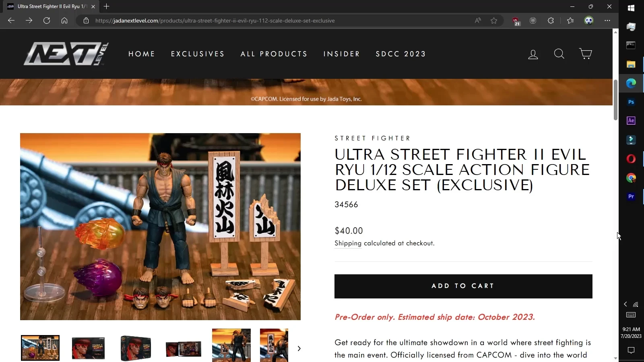644x362 pixels.
Task: Expand hidden system tray icons chevron
Action: pyautogui.click(x=625, y=304)
